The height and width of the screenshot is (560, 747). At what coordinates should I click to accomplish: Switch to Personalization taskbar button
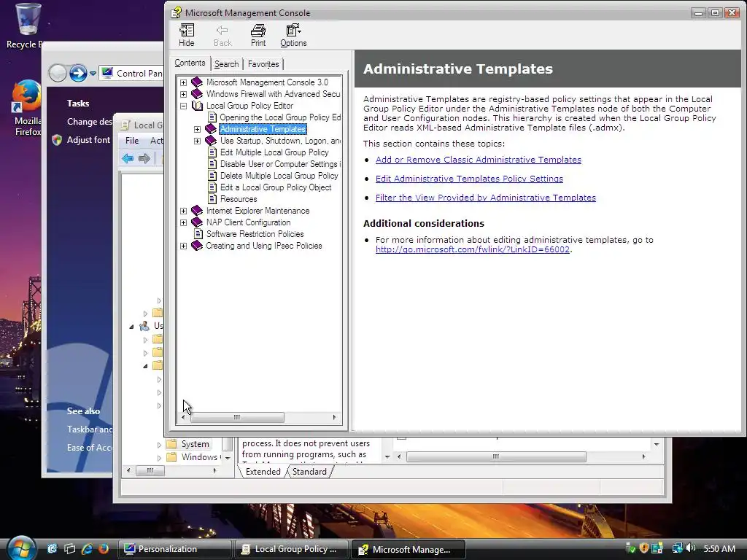pyautogui.click(x=174, y=549)
